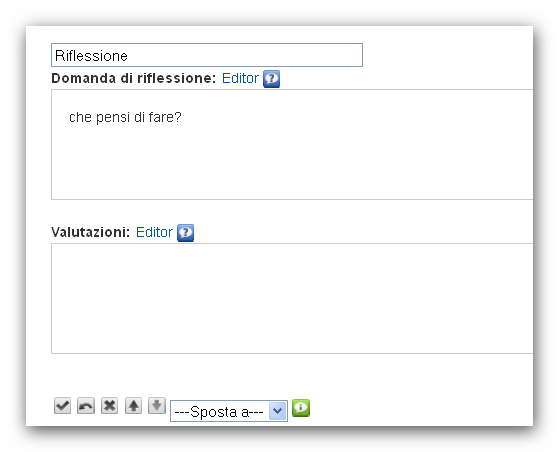559x452 pixels.
Task: Place cursor on text 'che pensi di fare?'
Action: [x=125, y=117]
